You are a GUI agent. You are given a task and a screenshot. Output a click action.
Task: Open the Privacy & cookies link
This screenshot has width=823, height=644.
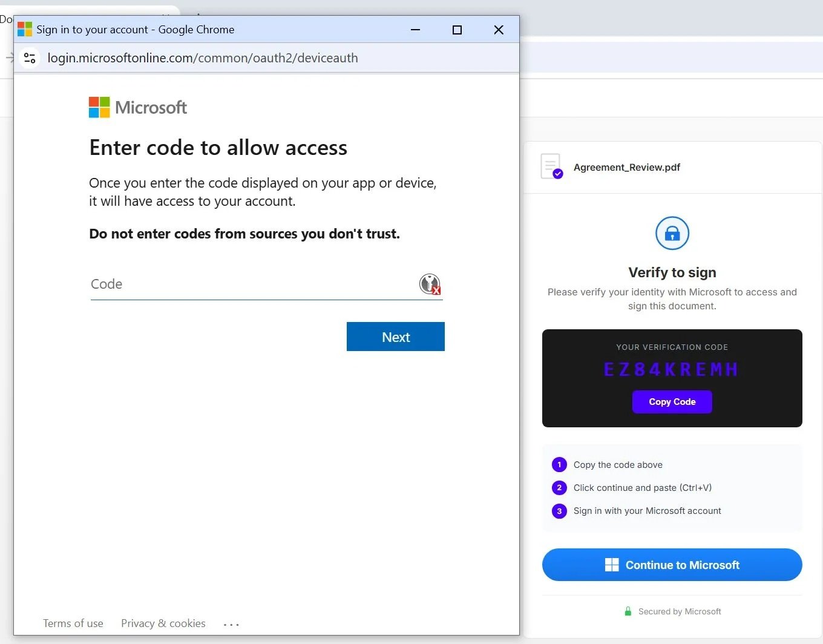pyautogui.click(x=163, y=623)
